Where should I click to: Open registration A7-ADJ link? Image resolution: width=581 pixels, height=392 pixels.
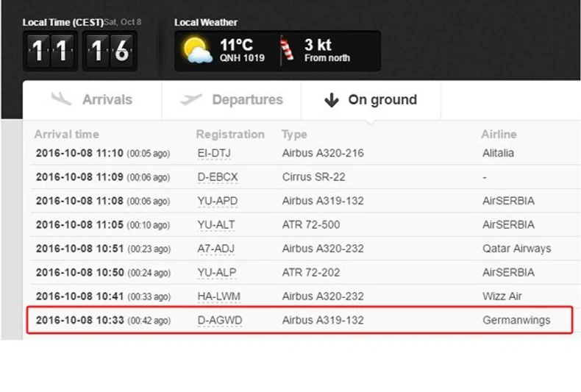(215, 249)
